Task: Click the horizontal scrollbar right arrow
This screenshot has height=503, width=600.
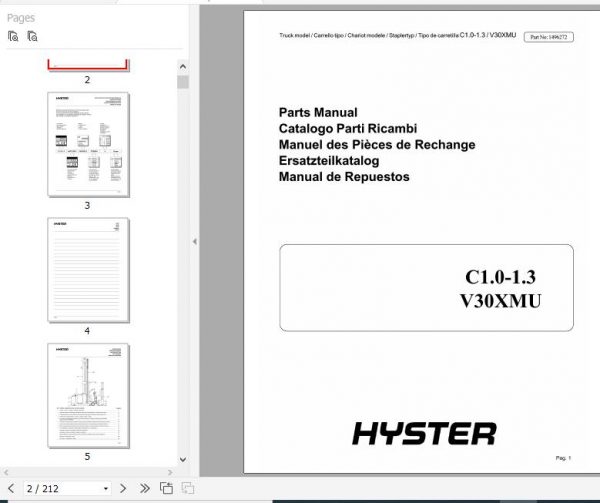Action: click(x=170, y=472)
